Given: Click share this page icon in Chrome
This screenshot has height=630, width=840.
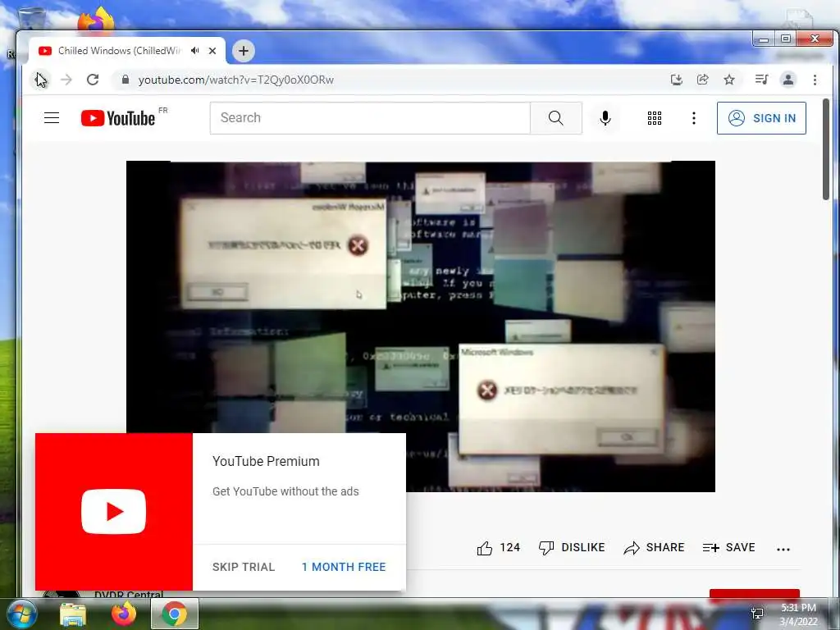Looking at the screenshot, I should click(x=703, y=80).
